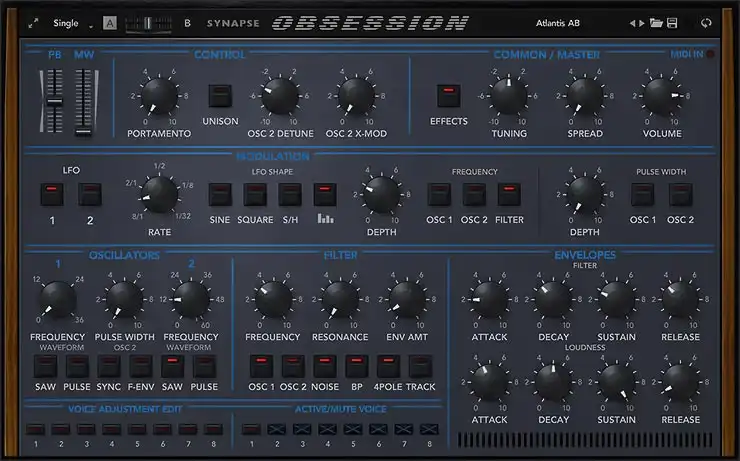Click the resize window arrows icon
The image size is (740, 461).
33,23
